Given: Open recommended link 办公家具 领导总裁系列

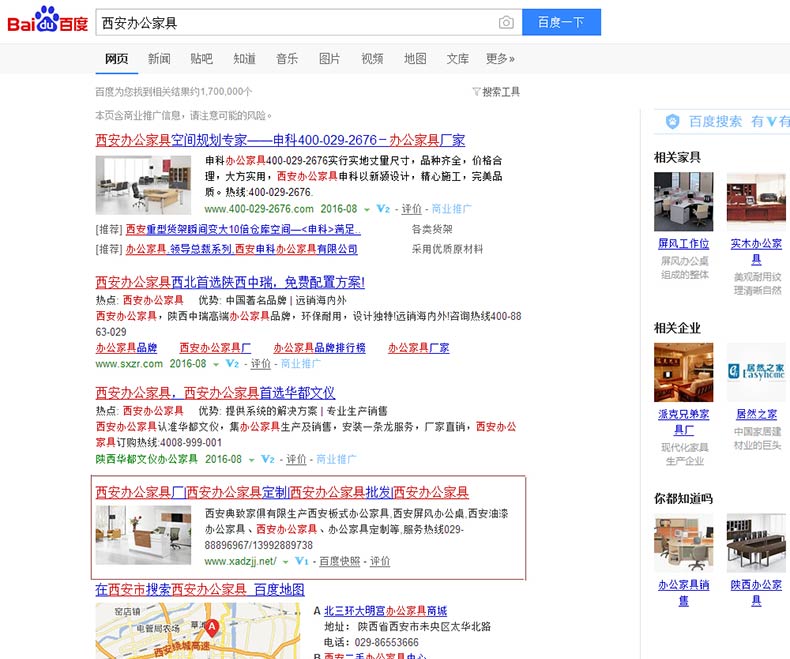Looking at the screenshot, I should click(241, 249).
